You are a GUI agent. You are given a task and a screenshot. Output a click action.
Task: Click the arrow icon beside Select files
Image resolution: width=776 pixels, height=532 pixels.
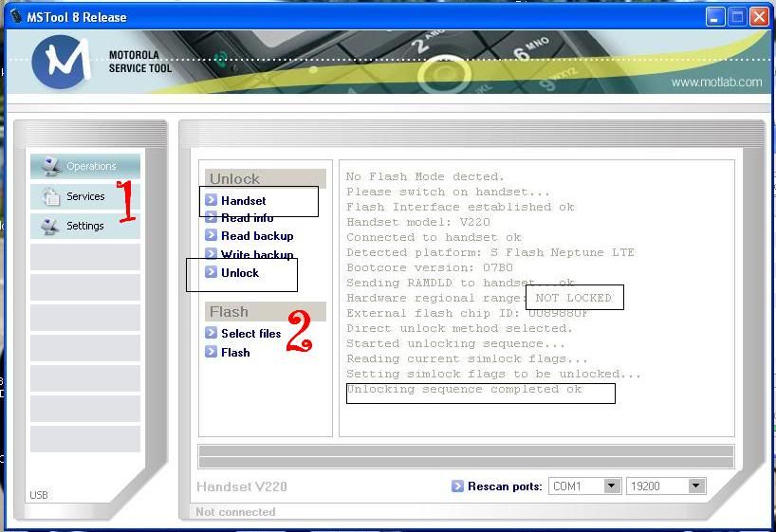tap(212, 333)
